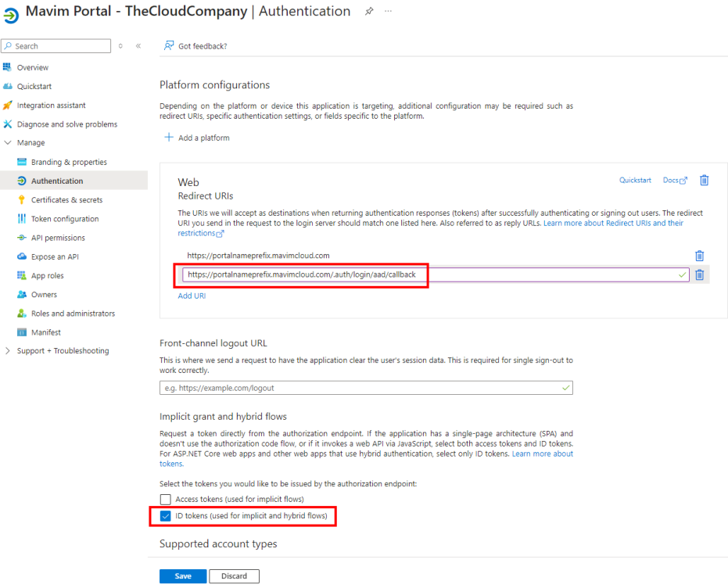Open Roles and administrators
Viewport: 728px width, 588px height.
[x=74, y=314]
